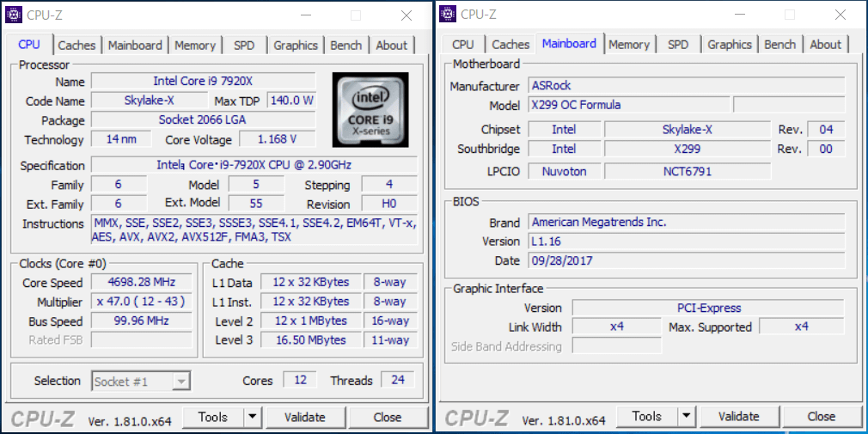This screenshot has width=868, height=434.
Task: Select Mainboard tab in right window
Action: click(569, 43)
